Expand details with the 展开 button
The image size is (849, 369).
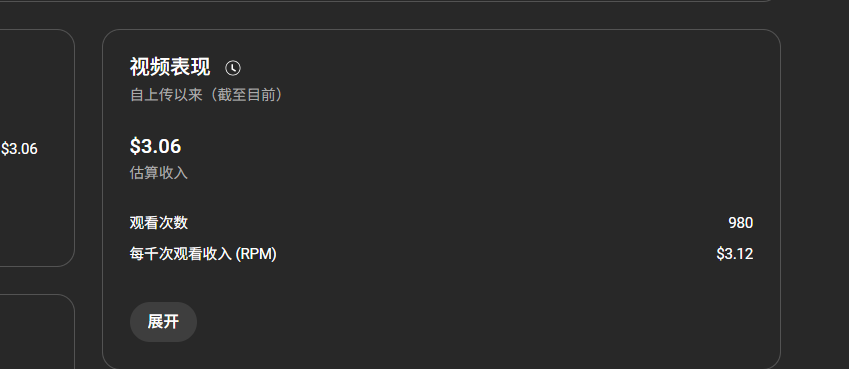(163, 322)
